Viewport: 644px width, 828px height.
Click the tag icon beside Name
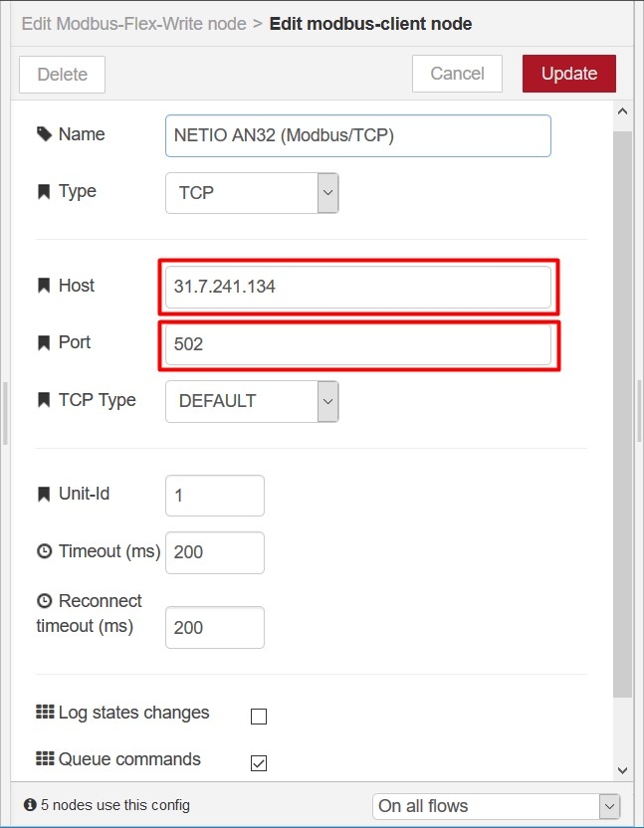pyautogui.click(x=45, y=134)
